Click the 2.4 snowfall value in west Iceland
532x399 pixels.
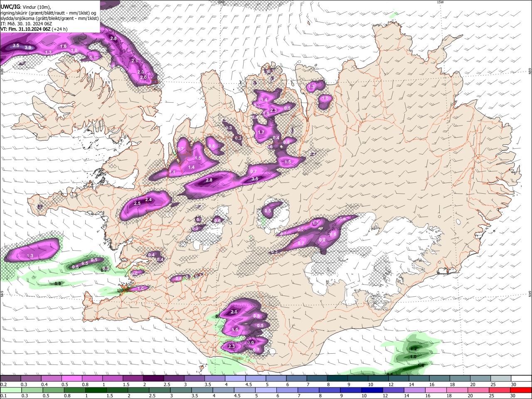pos(149,200)
